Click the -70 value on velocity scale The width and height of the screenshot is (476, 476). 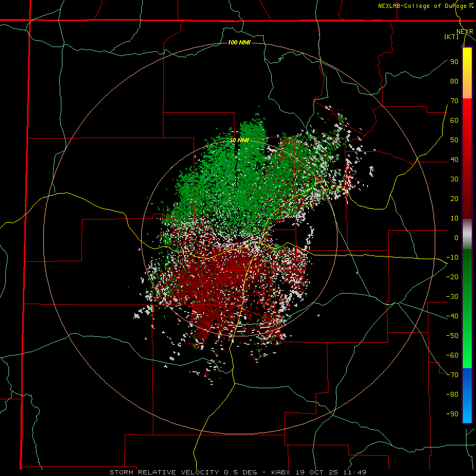coord(452,375)
